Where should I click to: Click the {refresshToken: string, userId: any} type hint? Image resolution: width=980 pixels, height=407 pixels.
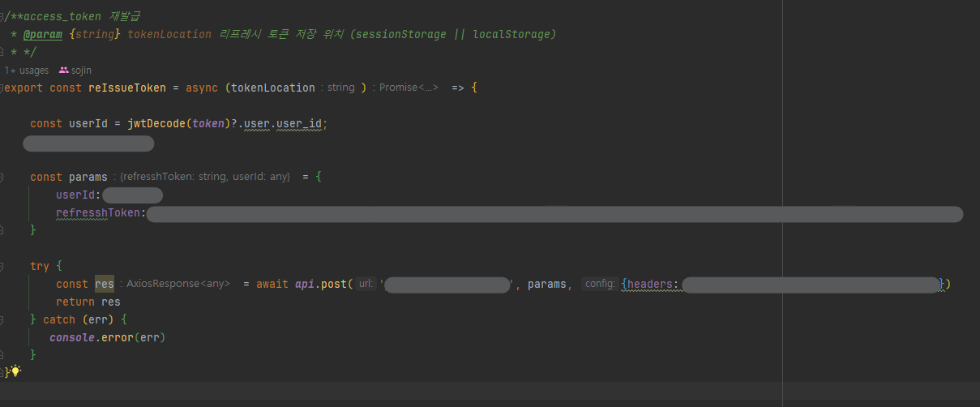pos(204,177)
